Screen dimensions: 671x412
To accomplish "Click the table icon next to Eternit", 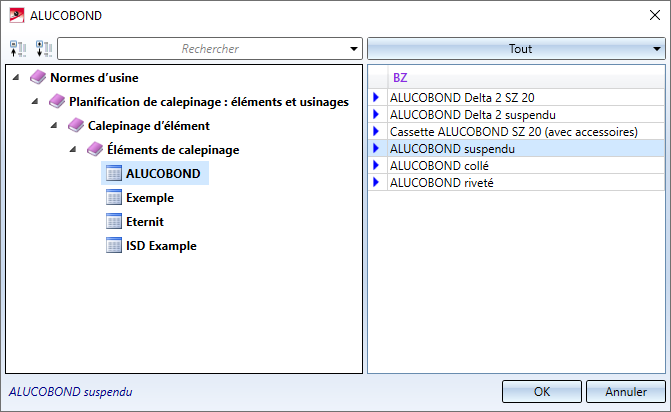I will pos(114,221).
